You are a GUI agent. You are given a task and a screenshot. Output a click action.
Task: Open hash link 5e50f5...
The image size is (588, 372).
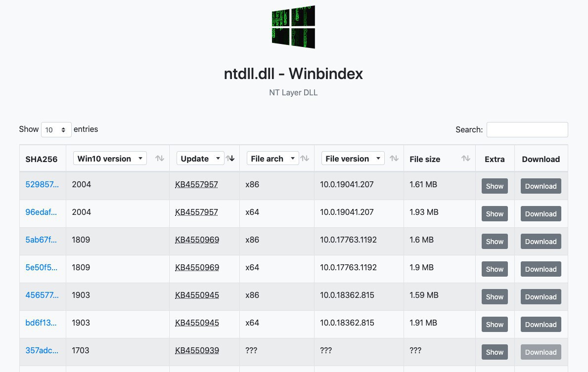tap(42, 267)
